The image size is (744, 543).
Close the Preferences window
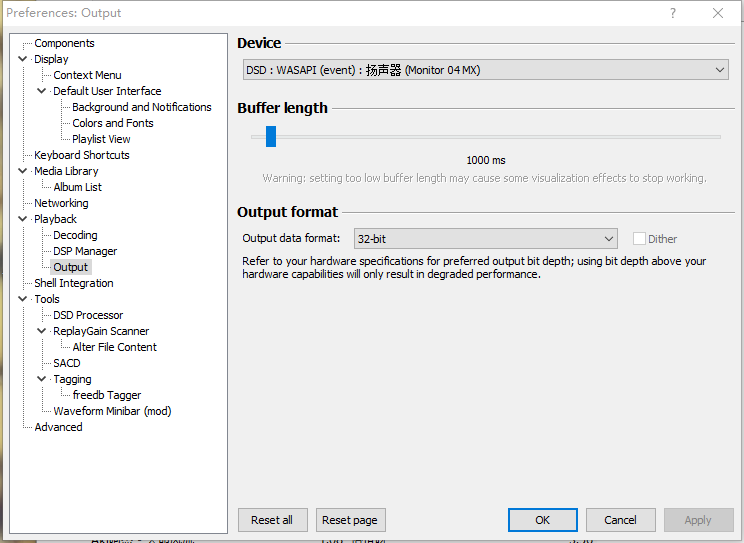pyautogui.click(x=718, y=13)
